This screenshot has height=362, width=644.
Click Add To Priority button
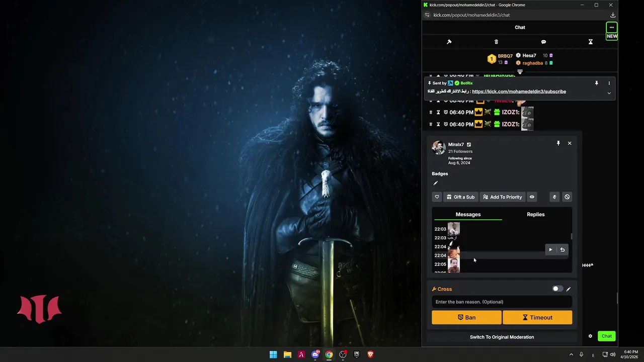tap(502, 197)
